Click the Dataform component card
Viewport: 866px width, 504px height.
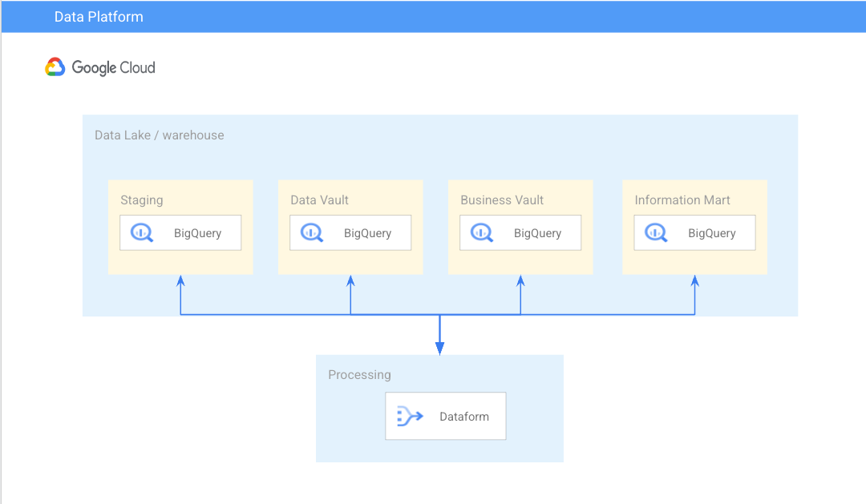coord(445,416)
